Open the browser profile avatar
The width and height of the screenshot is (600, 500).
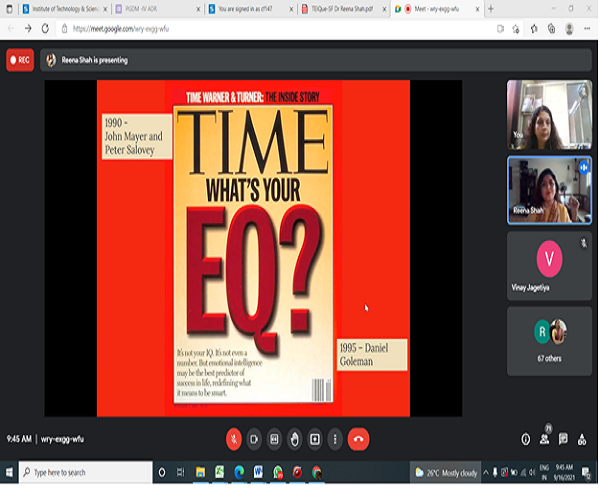click(569, 29)
